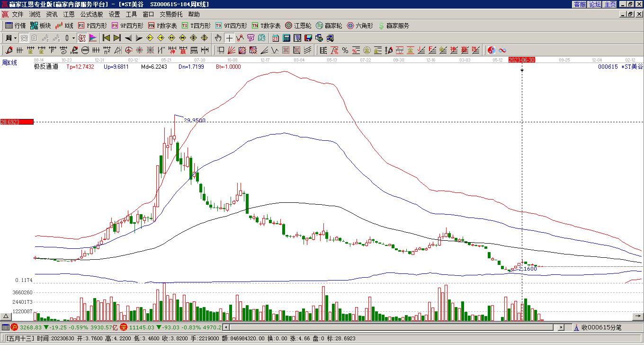Image resolution: width=644 pixels, height=345 pixels.
Task: Toggle the crosshair cursor tool
Action: tap(229, 38)
